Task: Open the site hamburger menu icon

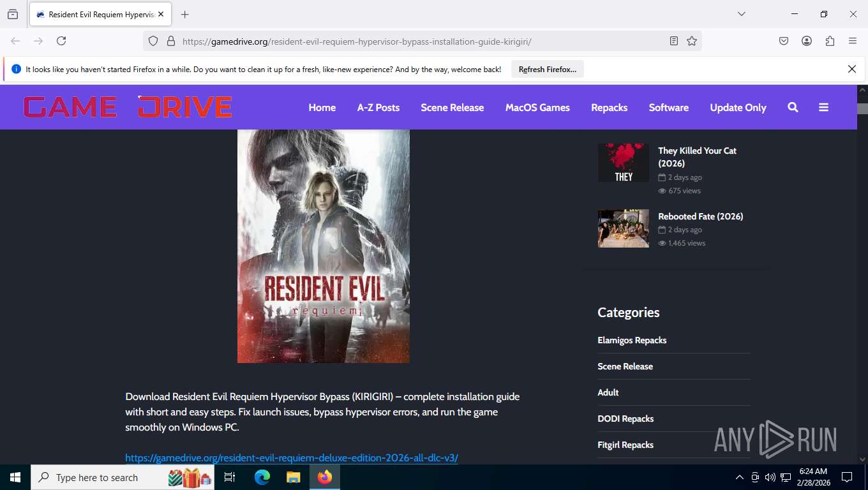Action: coord(823,107)
